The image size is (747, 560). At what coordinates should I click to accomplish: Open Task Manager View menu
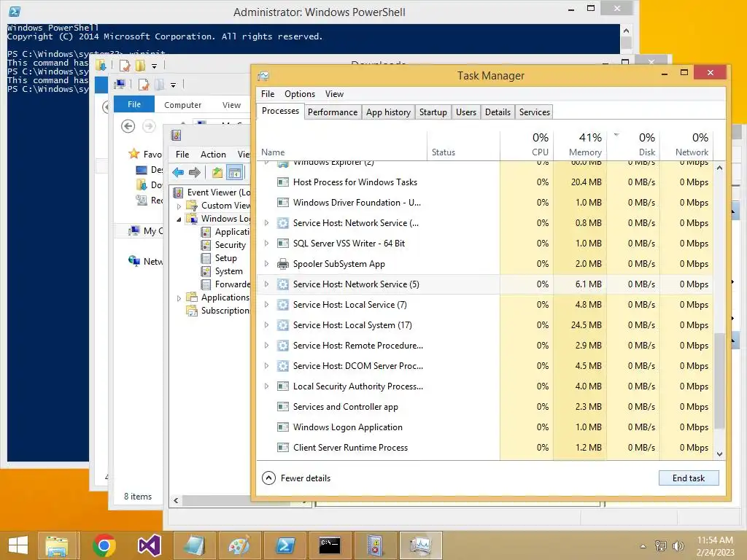tap(334, 94)
